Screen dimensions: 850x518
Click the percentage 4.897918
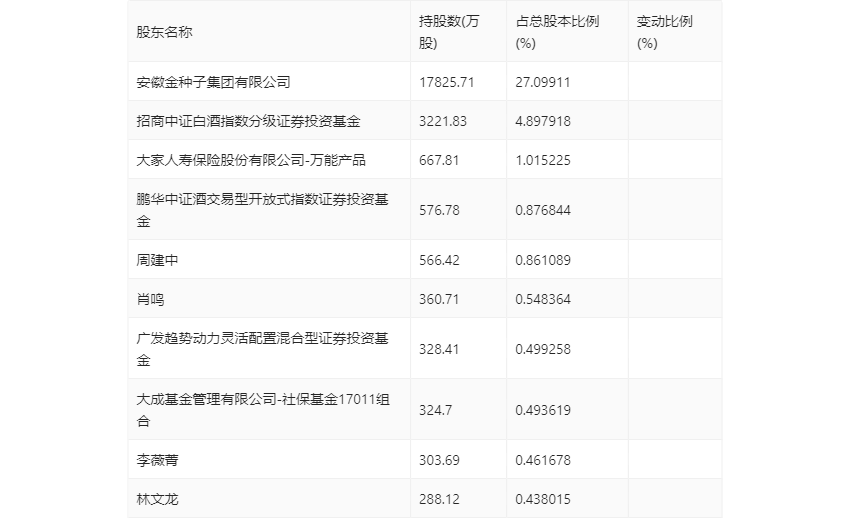[x=543, y=121]
